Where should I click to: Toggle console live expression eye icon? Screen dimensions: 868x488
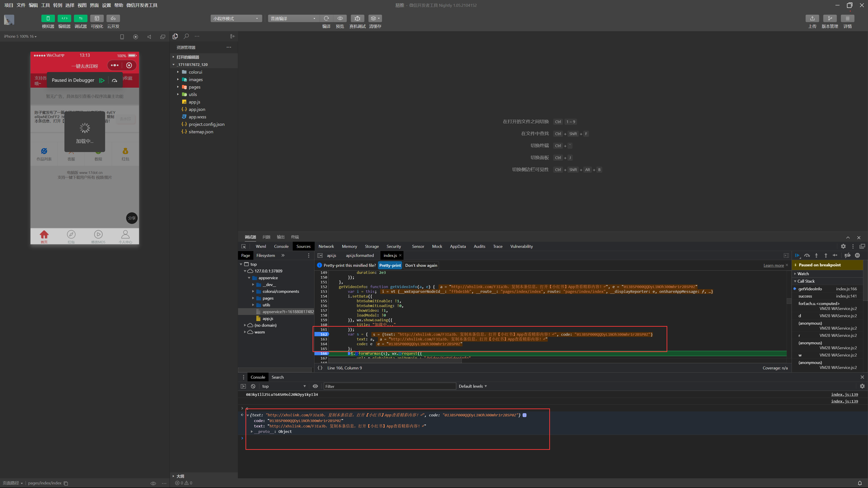[315, 386]
